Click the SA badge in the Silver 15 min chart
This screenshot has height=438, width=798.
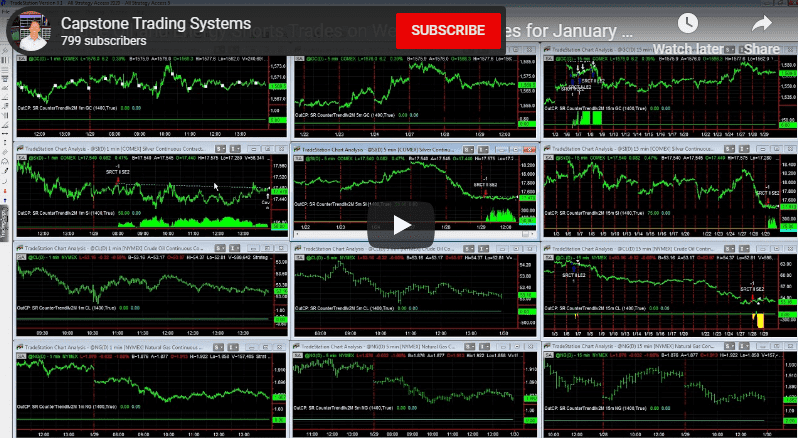549,159
